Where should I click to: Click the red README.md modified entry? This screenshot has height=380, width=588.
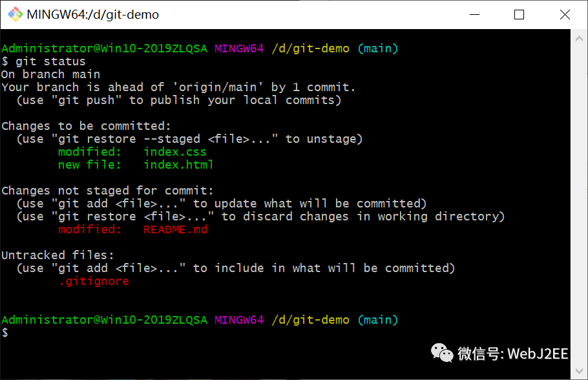coord(174,229)
